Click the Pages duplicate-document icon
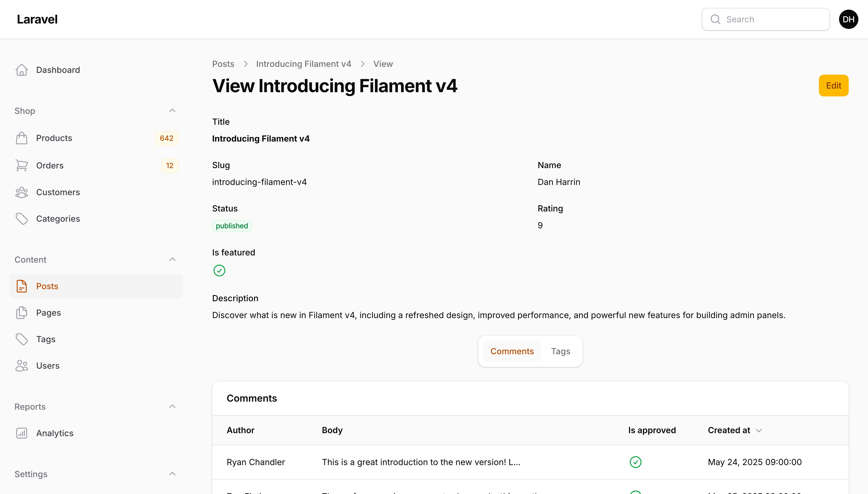The image size is (868, 494). coord(21,313)
